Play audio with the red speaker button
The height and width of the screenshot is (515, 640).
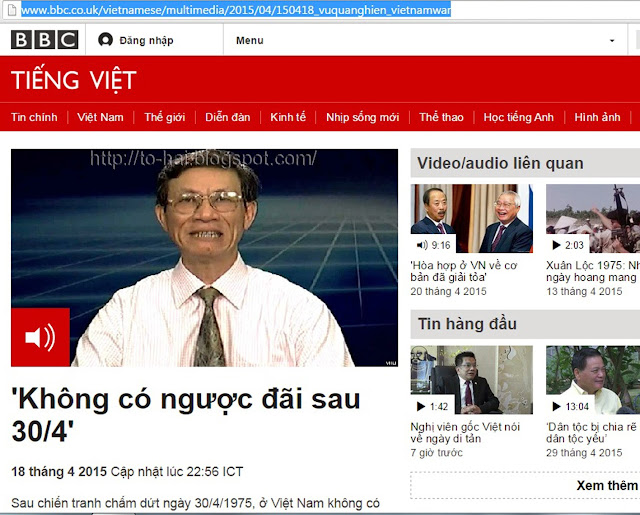point(40,337)
